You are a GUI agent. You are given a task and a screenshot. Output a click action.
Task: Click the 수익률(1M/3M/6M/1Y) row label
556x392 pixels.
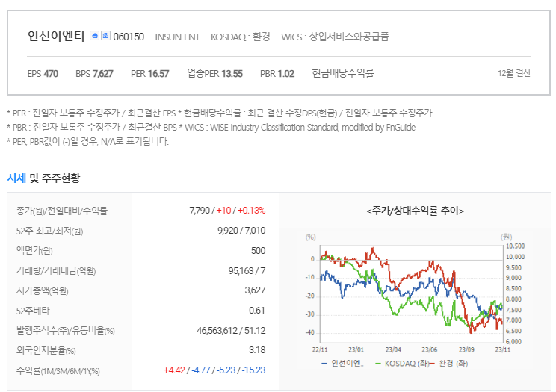point(58,371)
